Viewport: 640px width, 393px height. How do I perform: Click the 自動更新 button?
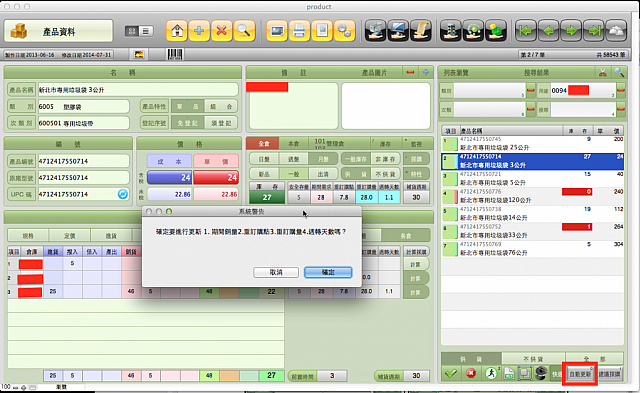pyautogui.click(x=580, y=374)
